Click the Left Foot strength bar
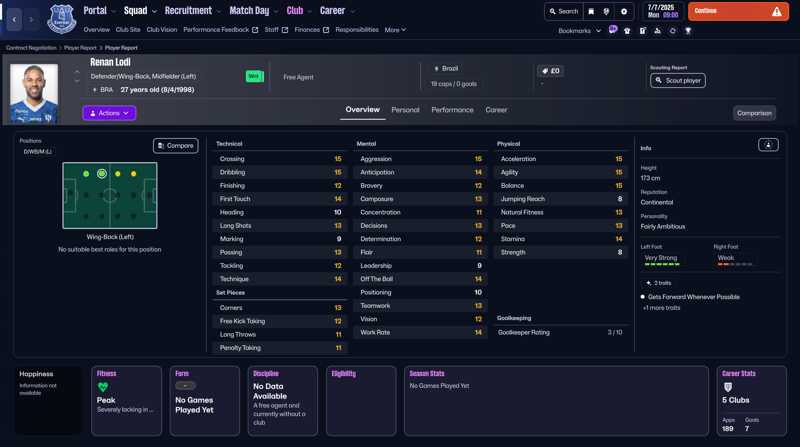 point(662,265)
